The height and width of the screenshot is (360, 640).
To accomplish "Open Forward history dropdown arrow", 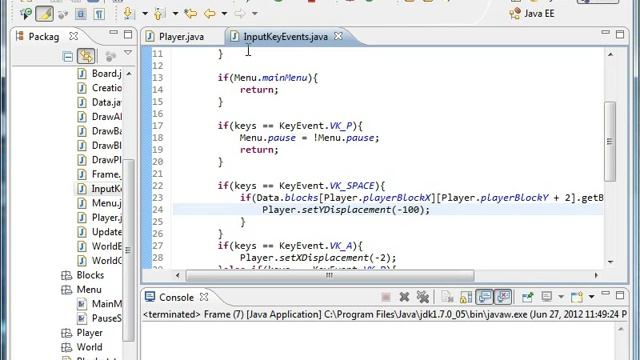I will coord(255,13).
